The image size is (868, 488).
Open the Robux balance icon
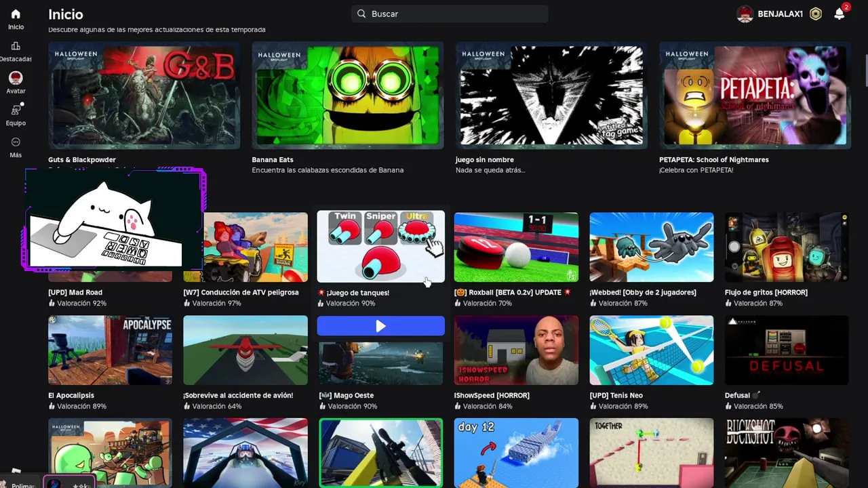pos(816,14)
